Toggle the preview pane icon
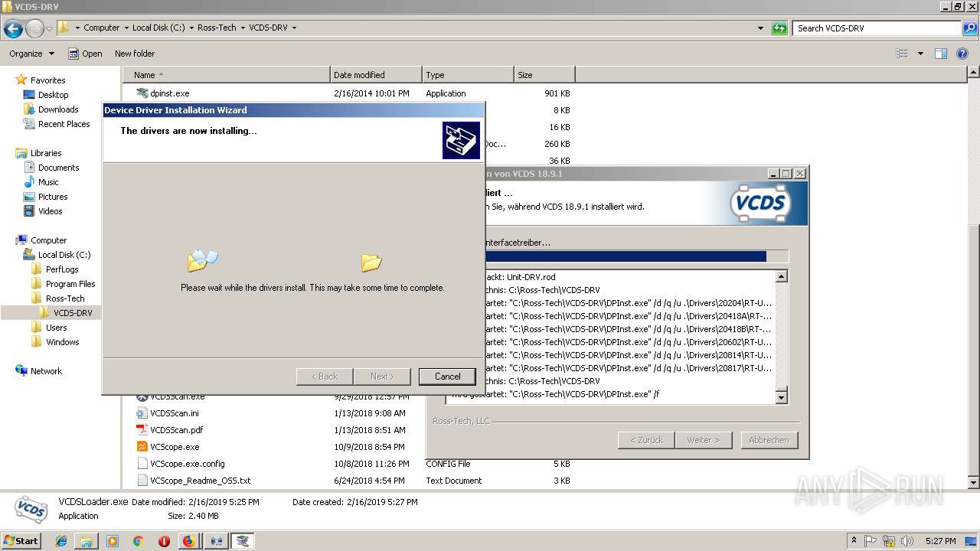 click(x=941, y=54)
